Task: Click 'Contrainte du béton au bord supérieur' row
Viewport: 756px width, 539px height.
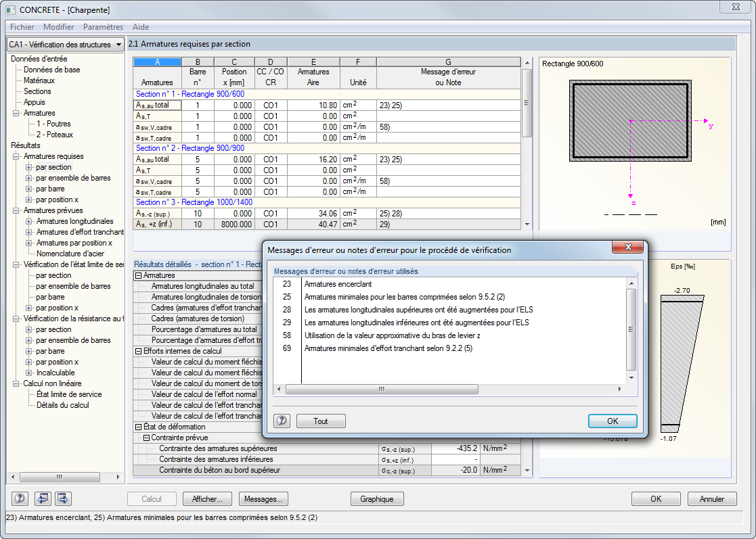Action: point(327,470)
